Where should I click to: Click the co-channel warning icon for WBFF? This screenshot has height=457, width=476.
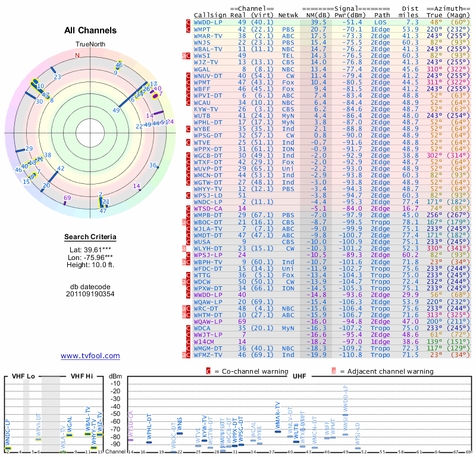pos(188,89)
